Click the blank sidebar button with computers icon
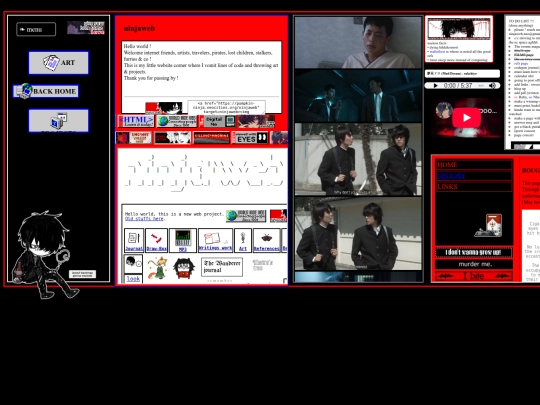Viewport: 540px width, 405px height. [59, 121]
